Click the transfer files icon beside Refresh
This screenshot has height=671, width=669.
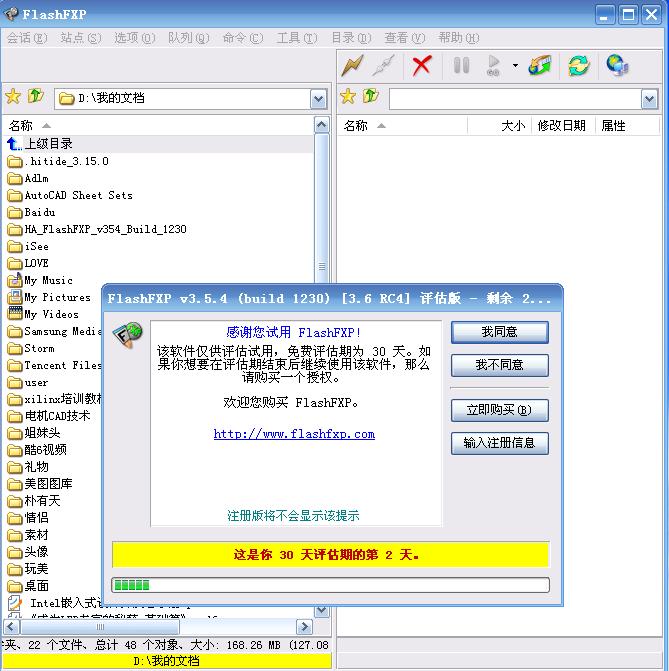tap(540, 66)
